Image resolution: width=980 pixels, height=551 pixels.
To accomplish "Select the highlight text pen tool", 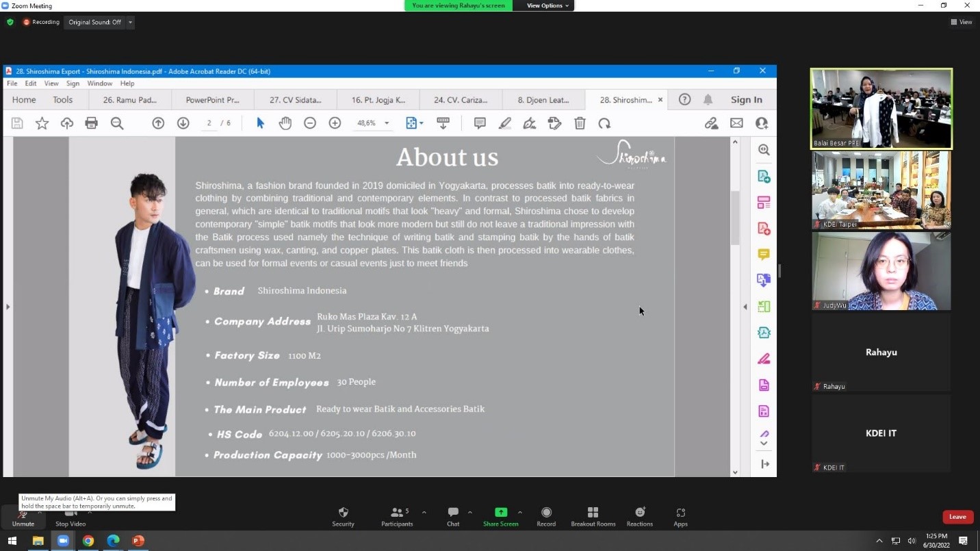I will 504,123.
